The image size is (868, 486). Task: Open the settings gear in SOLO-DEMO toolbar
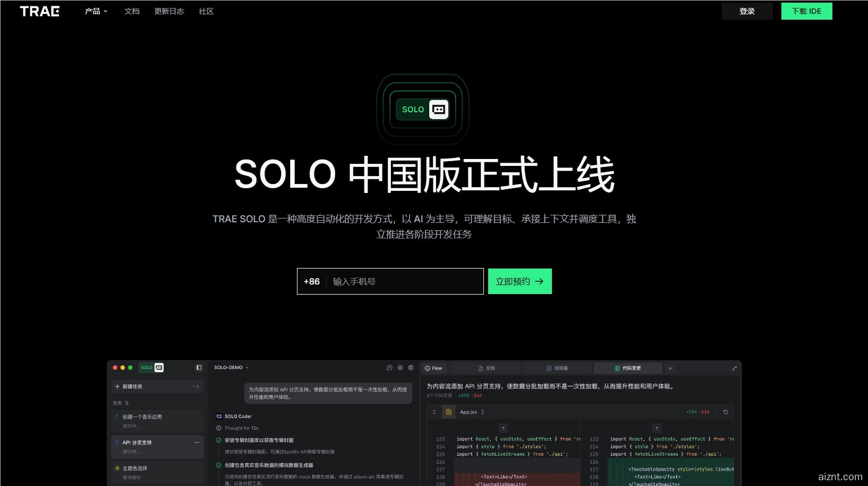[400, 367]
